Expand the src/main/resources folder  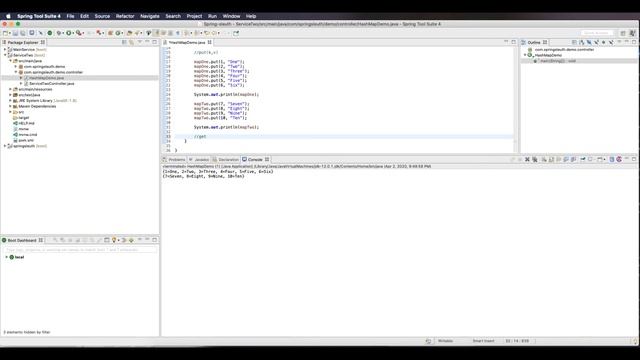coord(11,89)
